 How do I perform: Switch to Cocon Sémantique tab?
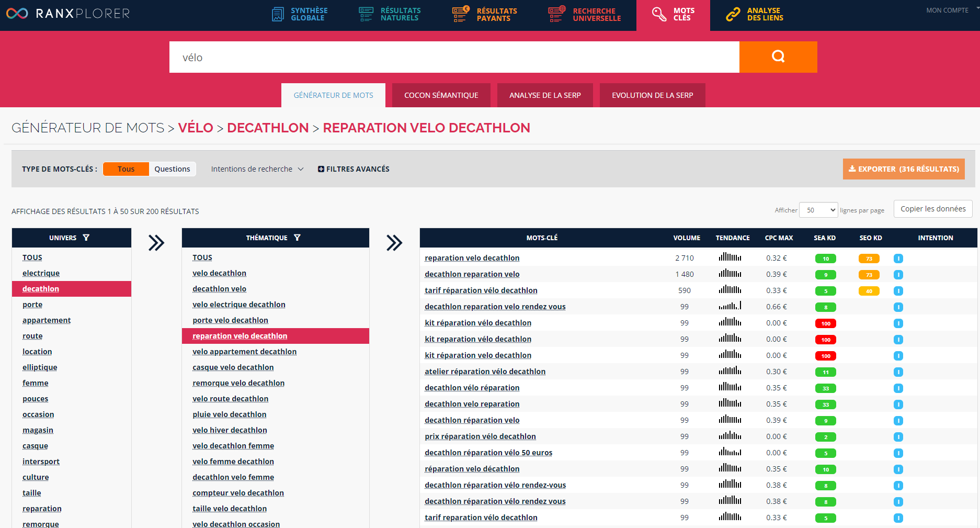[x=441, y=95]
